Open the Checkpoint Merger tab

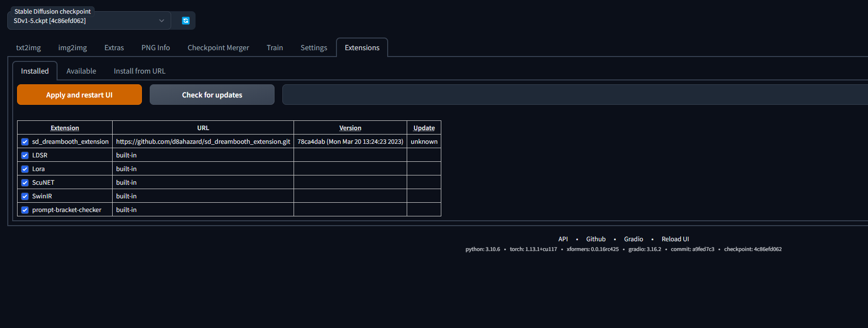[x=218, y=48]
